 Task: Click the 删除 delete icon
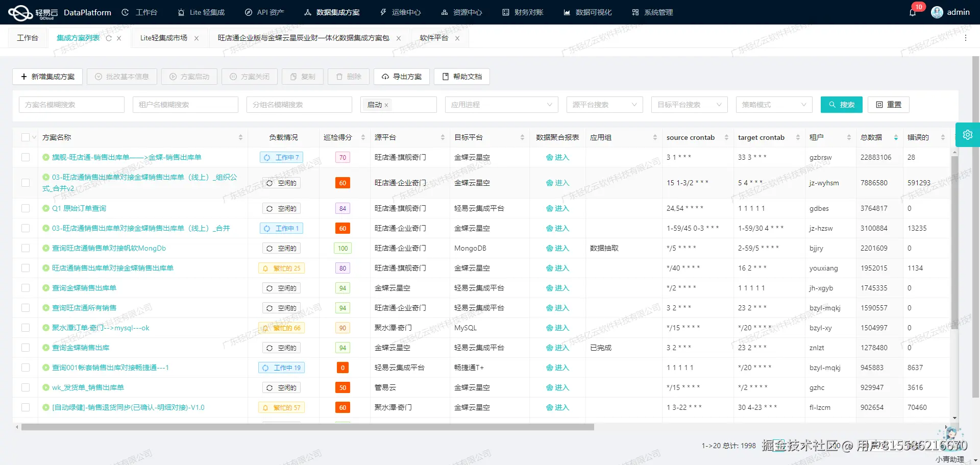tap(339, 77)
